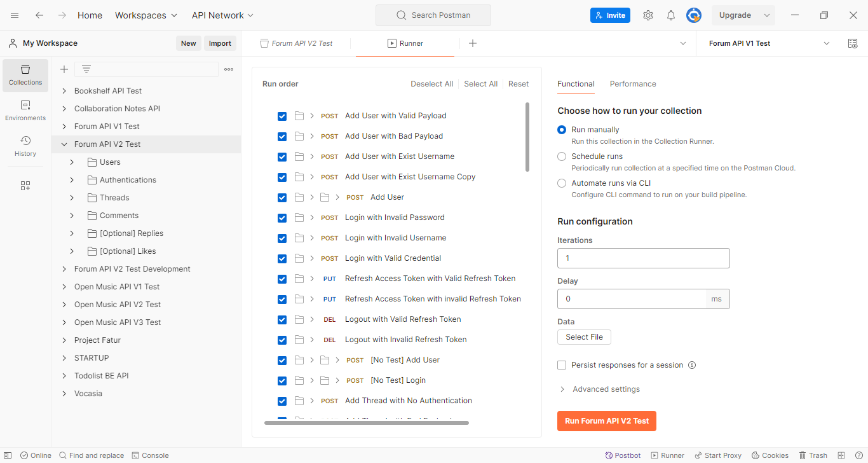Open Cookies from the status bar
Image resolution: width=868 pixels, height=463 pixels.
[770, 455]
